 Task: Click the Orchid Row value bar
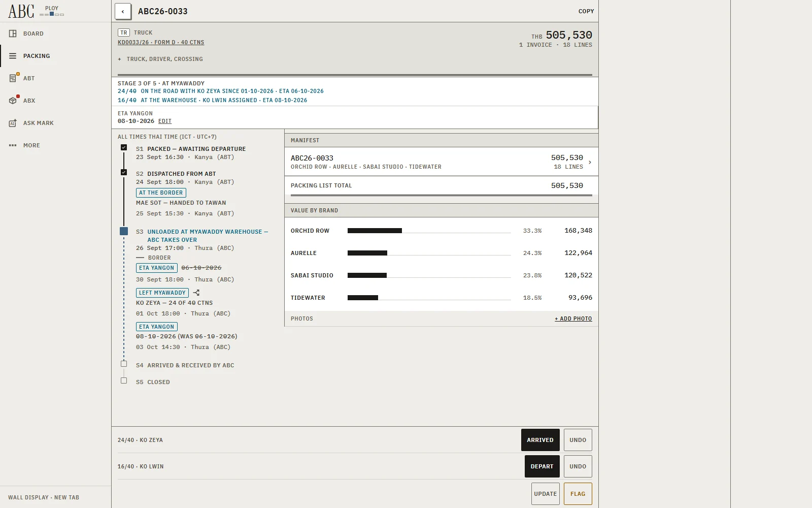coord(375,231)
